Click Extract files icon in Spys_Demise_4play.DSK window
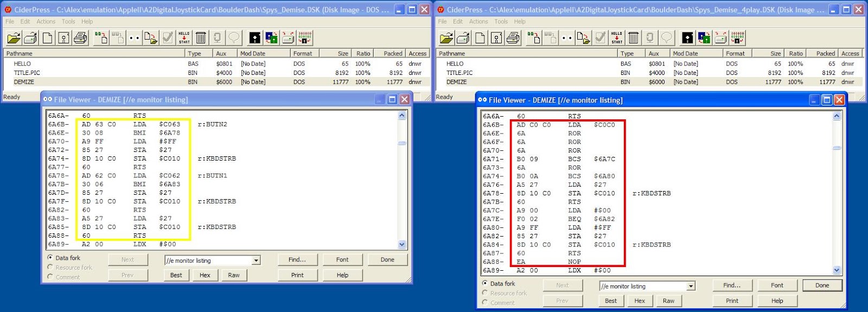868x312 pixels. [583, 37]
